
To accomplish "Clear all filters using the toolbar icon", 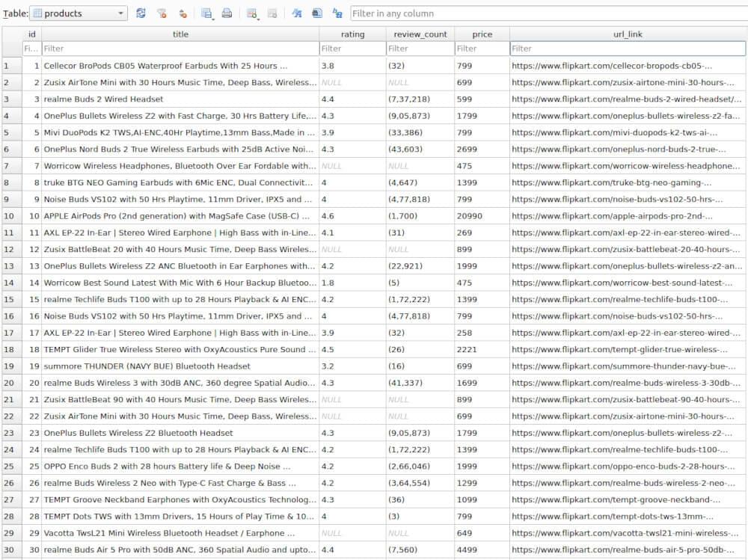I will tap(162, 13).
